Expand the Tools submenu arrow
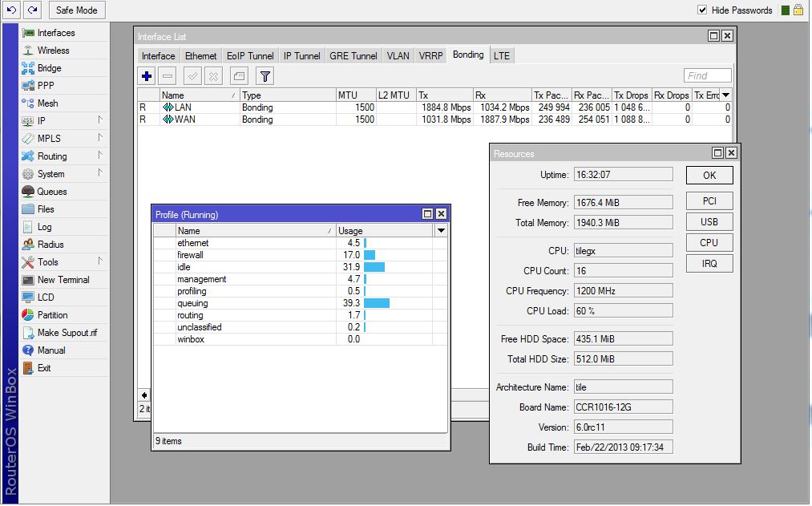This screenshot has width=812, height=506. [x=100, y=261]
